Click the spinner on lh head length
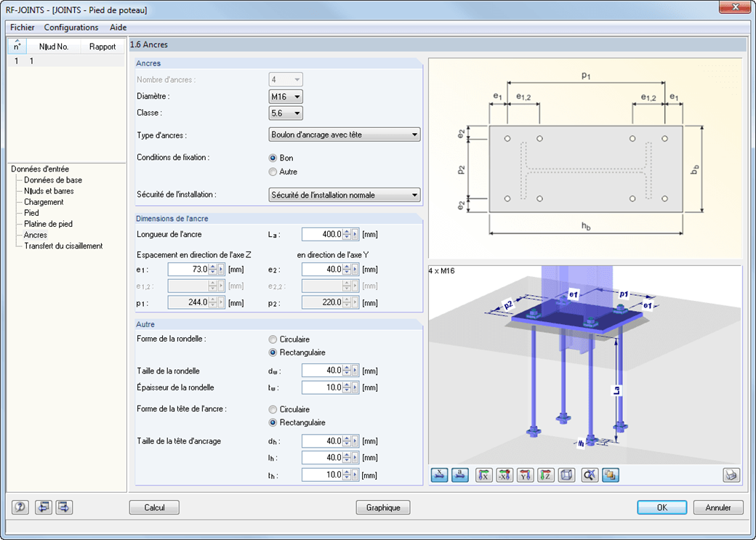The width and height of the screenshot is (756, 540). pos(347,458)
